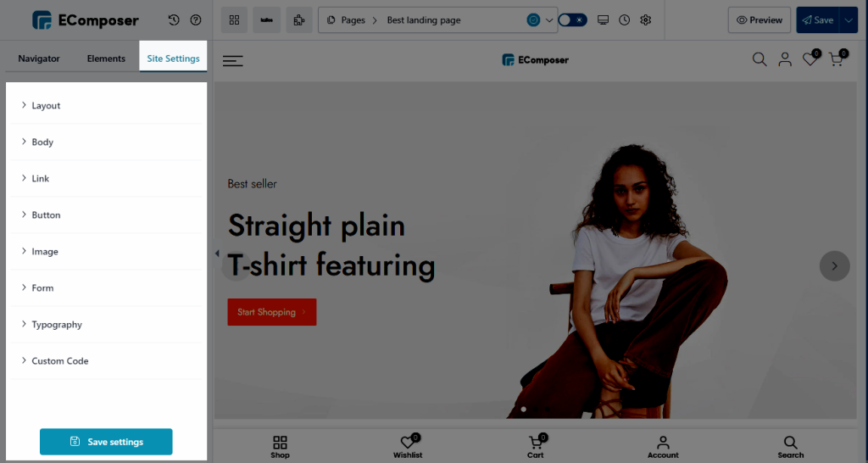The height and width of the screenshot is (463, 868).
Task: Click the cart icon in preview header
Action: coord(837,59)
